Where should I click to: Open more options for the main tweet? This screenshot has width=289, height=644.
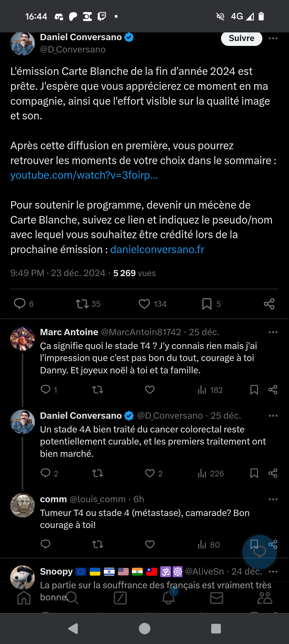click(x=273, y=38)
